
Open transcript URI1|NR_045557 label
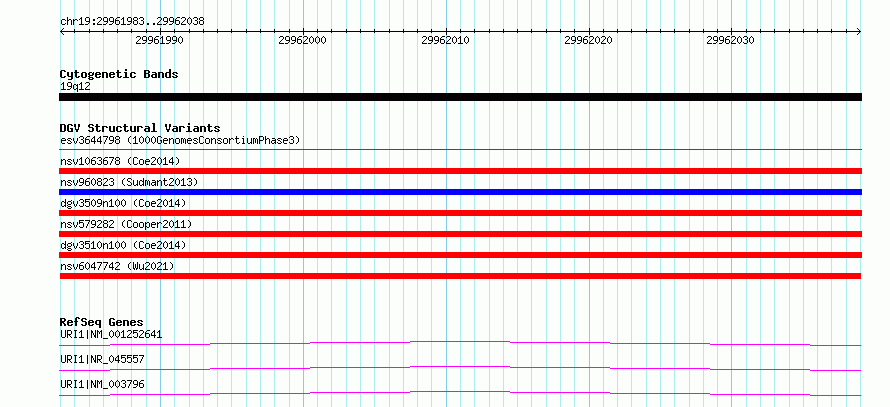(102, 359)
